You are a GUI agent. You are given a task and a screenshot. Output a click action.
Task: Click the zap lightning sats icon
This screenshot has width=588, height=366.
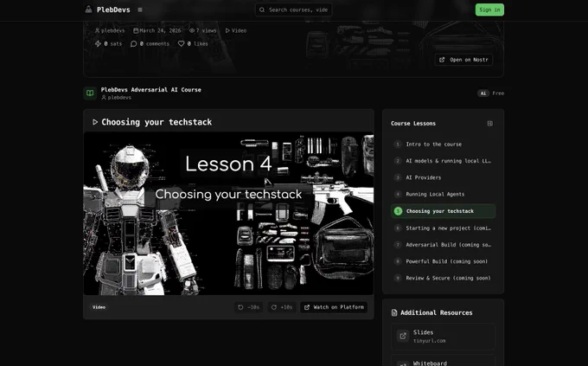point(98,43)
